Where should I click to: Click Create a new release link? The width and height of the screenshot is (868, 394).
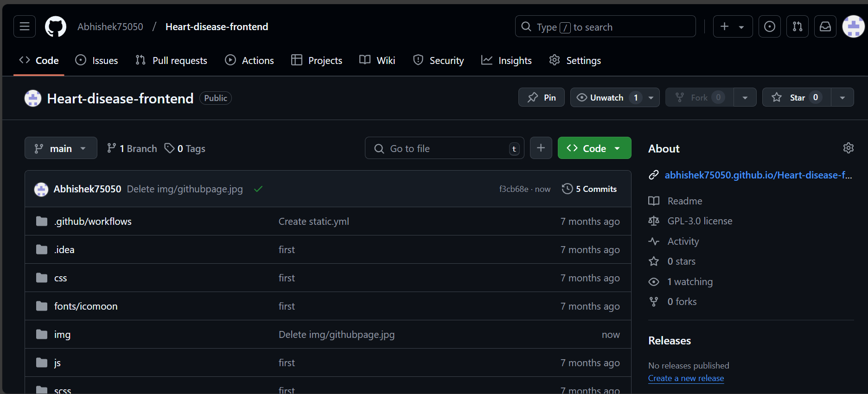(x=686, y=378)
